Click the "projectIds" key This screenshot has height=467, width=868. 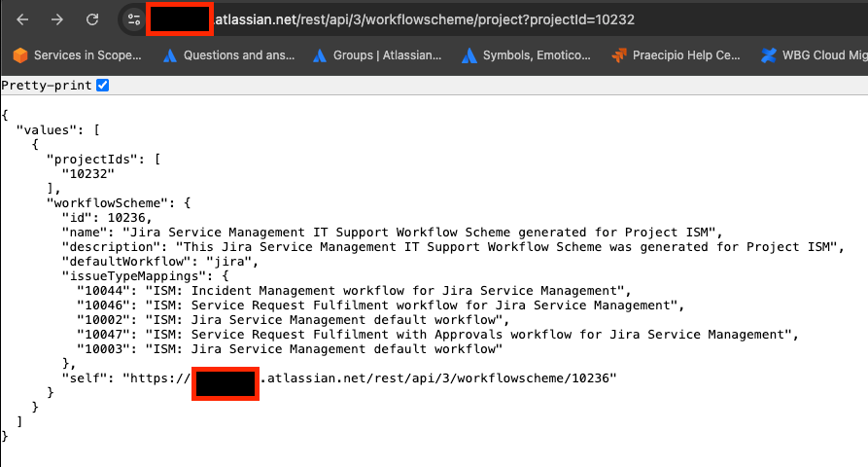click(92, 159)
